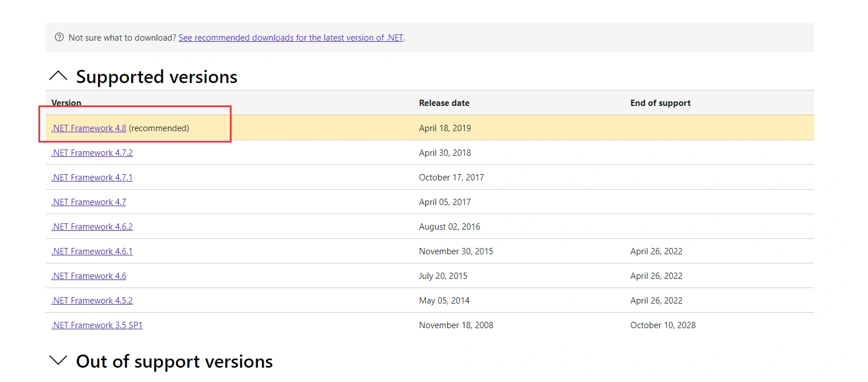This screenshot has width=868, height=382.
Task: Select release date April 30, 2018
Action: pos(445,153)
